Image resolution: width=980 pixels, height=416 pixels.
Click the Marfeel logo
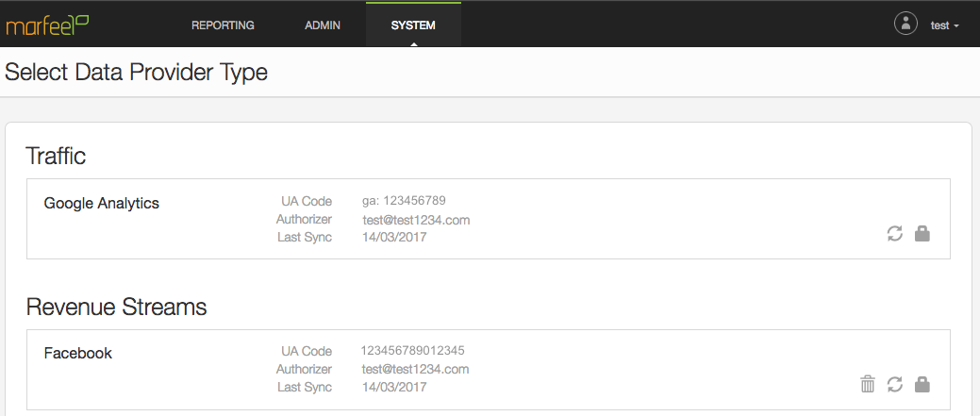tap(47, 25)
